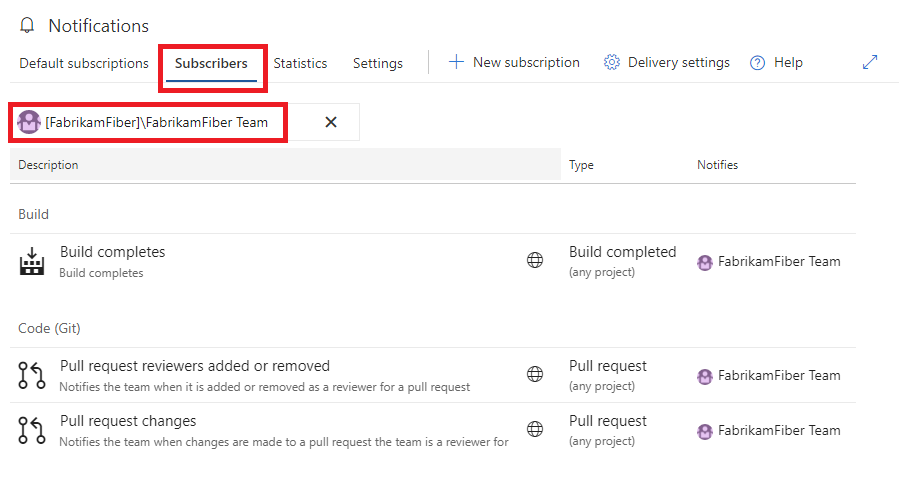
Task: Click the full screen expand arrows icon
Action: (870, 62)
